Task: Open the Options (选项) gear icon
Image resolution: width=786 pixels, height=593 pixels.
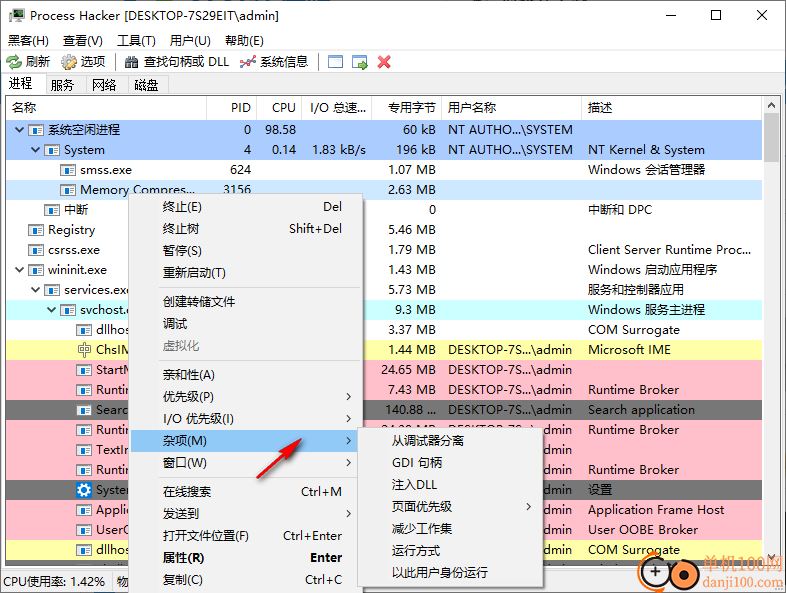Action: pos(69,62)
